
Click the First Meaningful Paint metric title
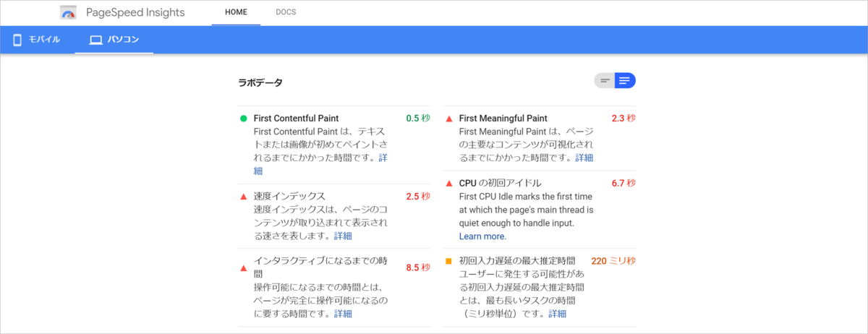[503, 118]
